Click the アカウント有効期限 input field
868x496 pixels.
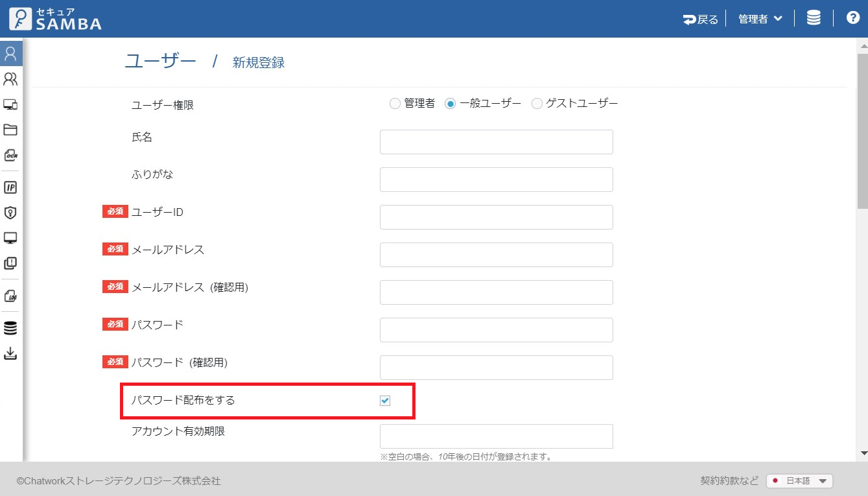point(497,436)
